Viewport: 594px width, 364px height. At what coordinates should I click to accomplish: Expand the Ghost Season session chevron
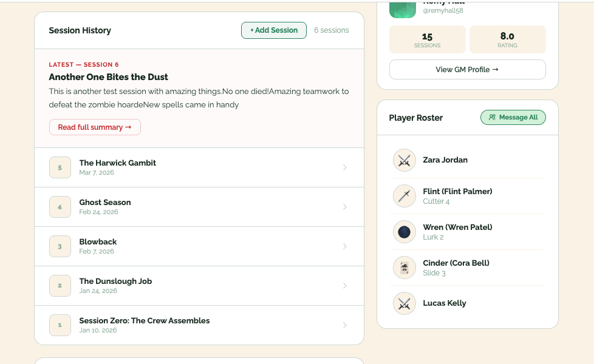tap(345, 207)
